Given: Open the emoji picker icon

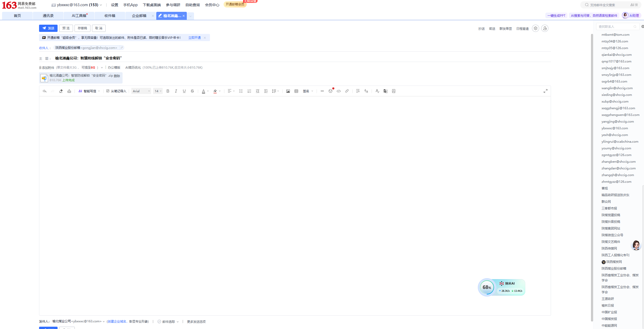Looking at the screenshot, I should point(330,91).
